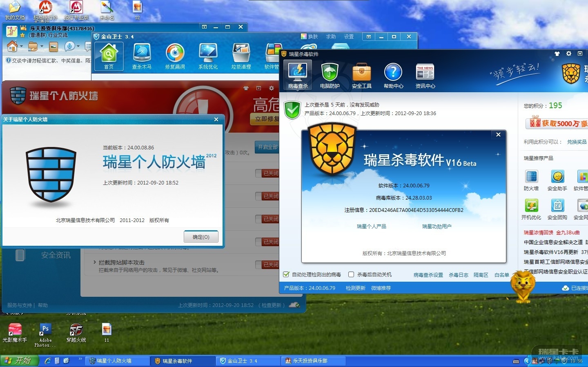Expand the quick launch overflow chevron
The image size is (588, 367).
(x=80, y=359)
